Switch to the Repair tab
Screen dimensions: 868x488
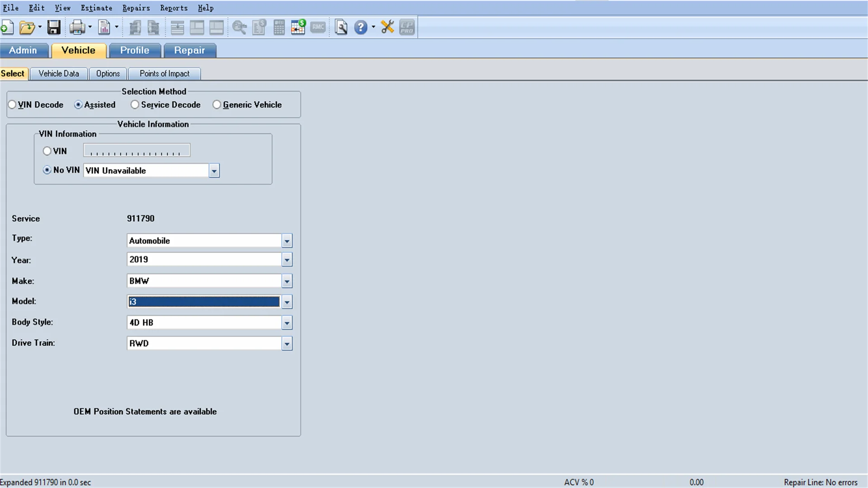[189, 51]
